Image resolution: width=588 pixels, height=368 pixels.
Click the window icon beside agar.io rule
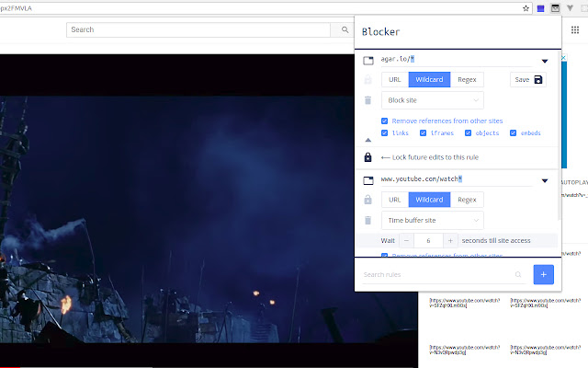point(368,60)
